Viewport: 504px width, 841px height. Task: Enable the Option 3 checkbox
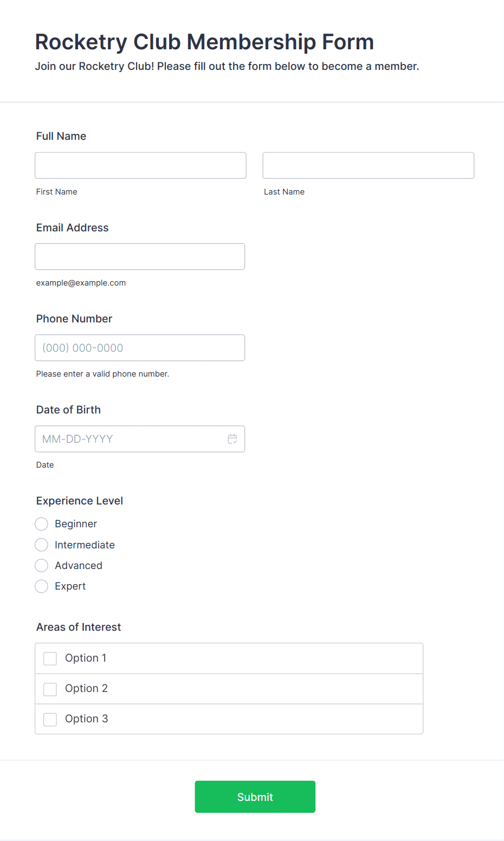(x=50, y=719)
